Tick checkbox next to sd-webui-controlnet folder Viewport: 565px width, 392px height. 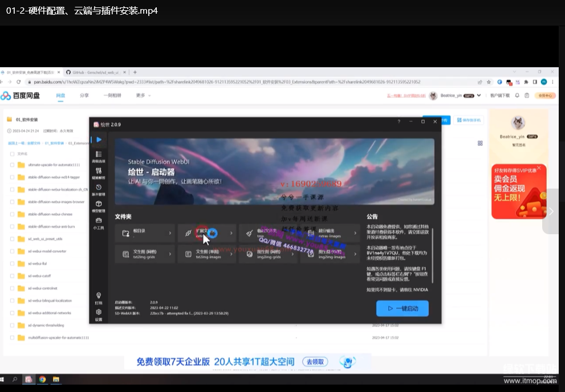(13, 288)
